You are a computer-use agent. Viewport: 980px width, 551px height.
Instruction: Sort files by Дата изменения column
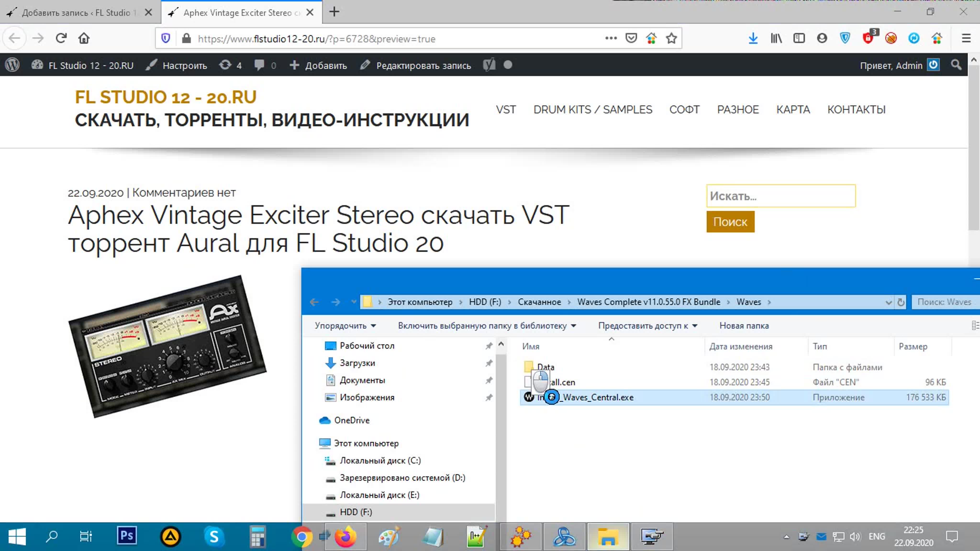click(741, 347)
